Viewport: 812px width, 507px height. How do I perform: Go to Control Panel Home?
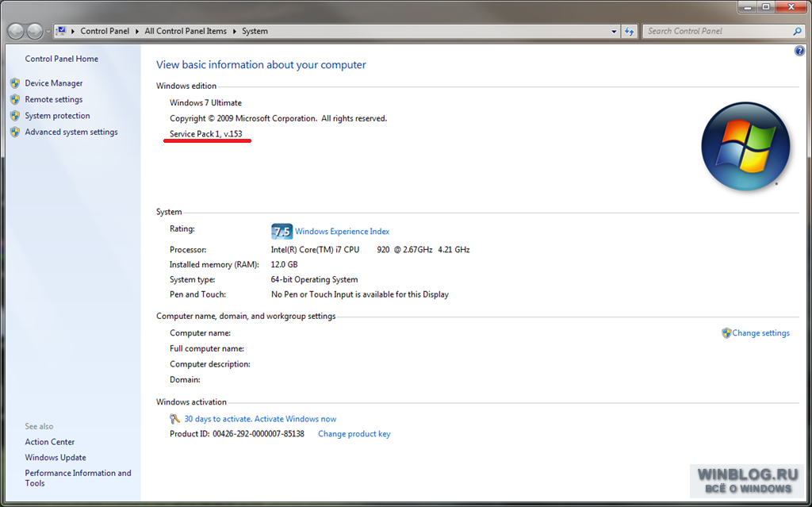coord(62,59)
